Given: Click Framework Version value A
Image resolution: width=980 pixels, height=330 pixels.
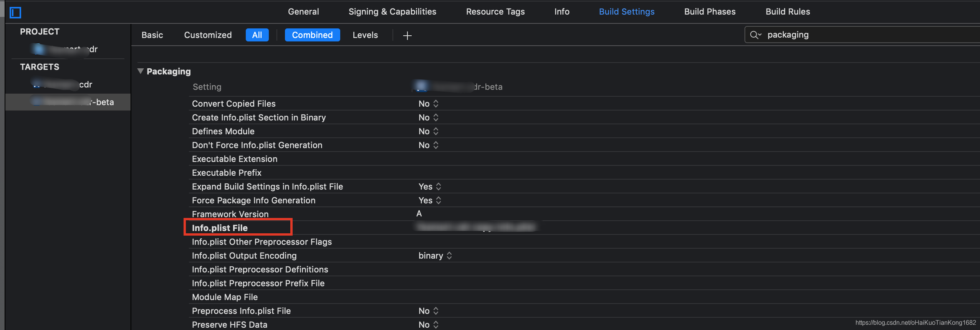Looking at the screenshot, I should click(419, 214).
